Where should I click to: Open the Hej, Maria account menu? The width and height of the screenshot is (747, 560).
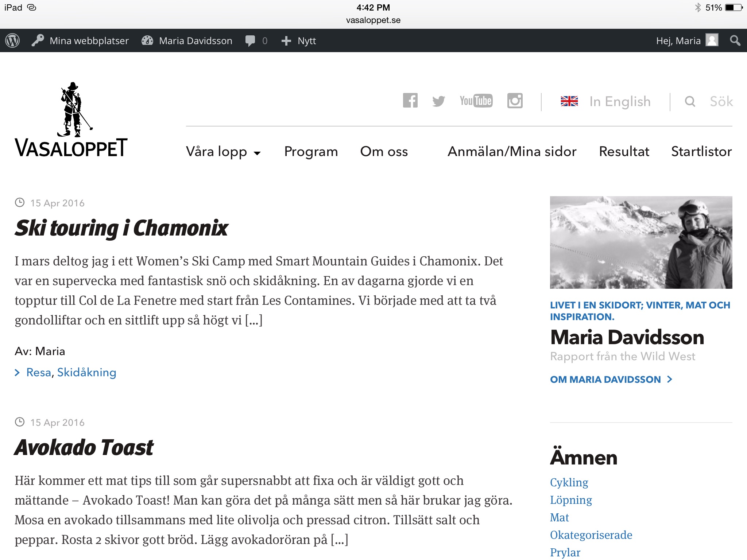pyautogui.click(x=678, y=40)
